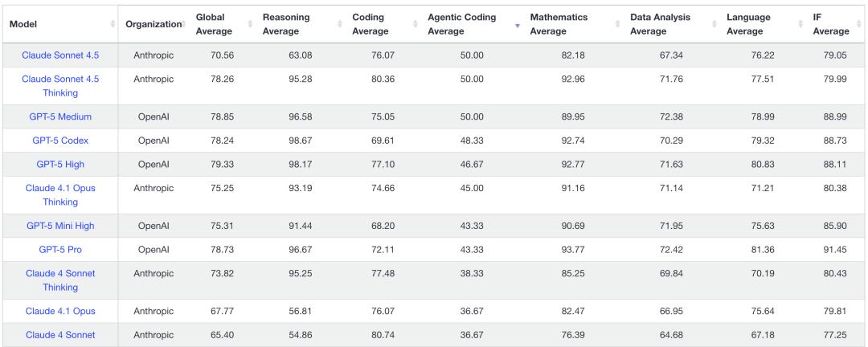Click the Claude 4 Sonnet link in last row
Image resolution: width=868 pixels, height=347 pixels.
coord(60,335)
